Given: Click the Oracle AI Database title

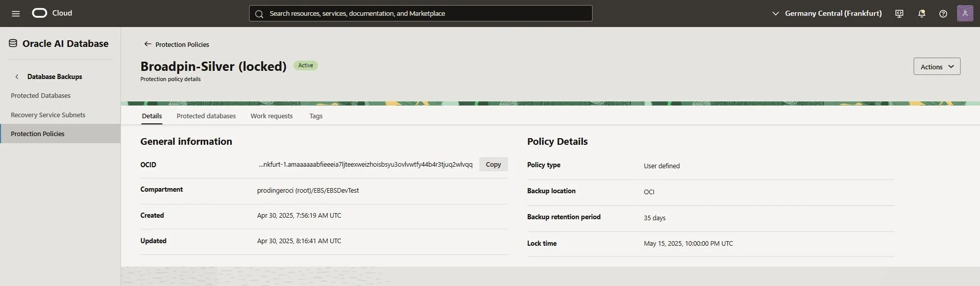Looking at the screenshot, I should [x=65, y=43].
